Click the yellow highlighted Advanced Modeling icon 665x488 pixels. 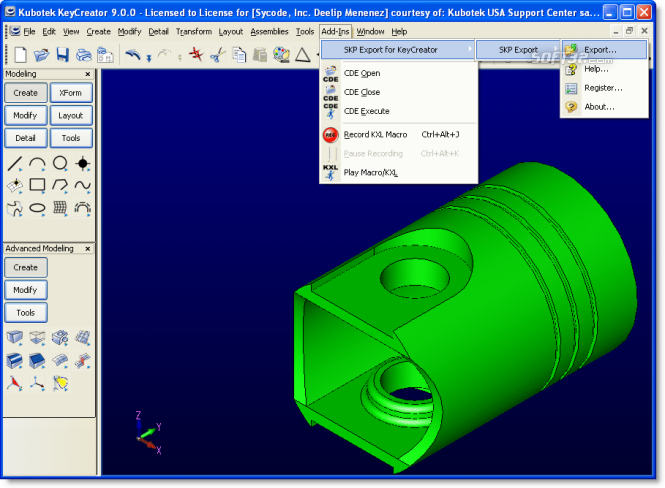(x=60, y=383)
